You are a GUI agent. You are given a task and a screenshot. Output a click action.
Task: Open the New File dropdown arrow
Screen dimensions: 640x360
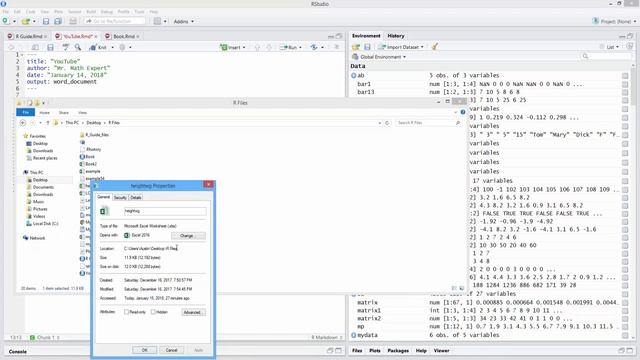[14, 21]
